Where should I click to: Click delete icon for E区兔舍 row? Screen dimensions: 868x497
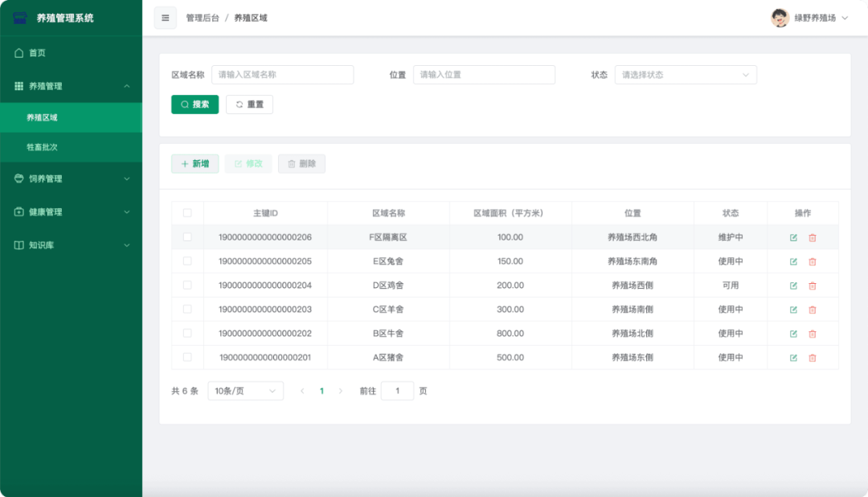tap(813, 261)
